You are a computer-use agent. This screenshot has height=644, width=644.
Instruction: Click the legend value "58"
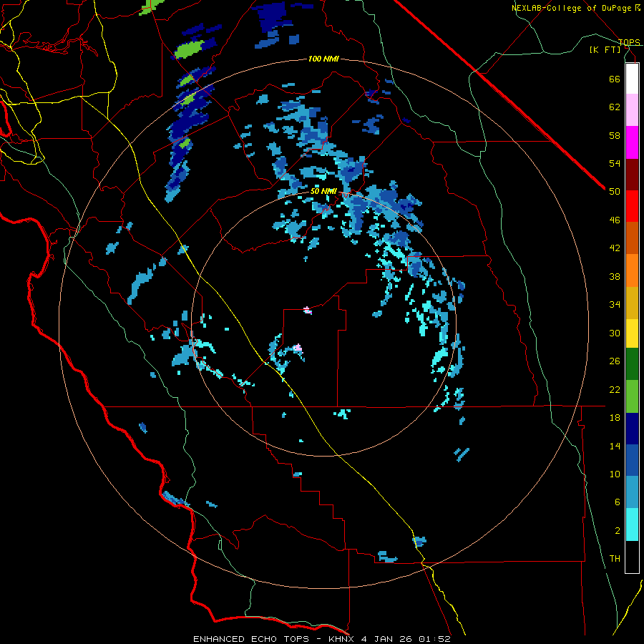(x=615, y=135)
